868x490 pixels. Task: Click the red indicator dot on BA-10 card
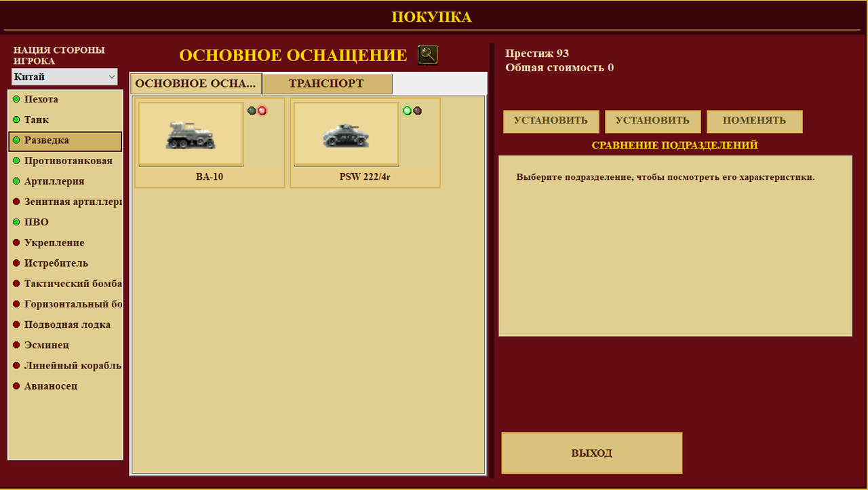(x=262, y=111)
